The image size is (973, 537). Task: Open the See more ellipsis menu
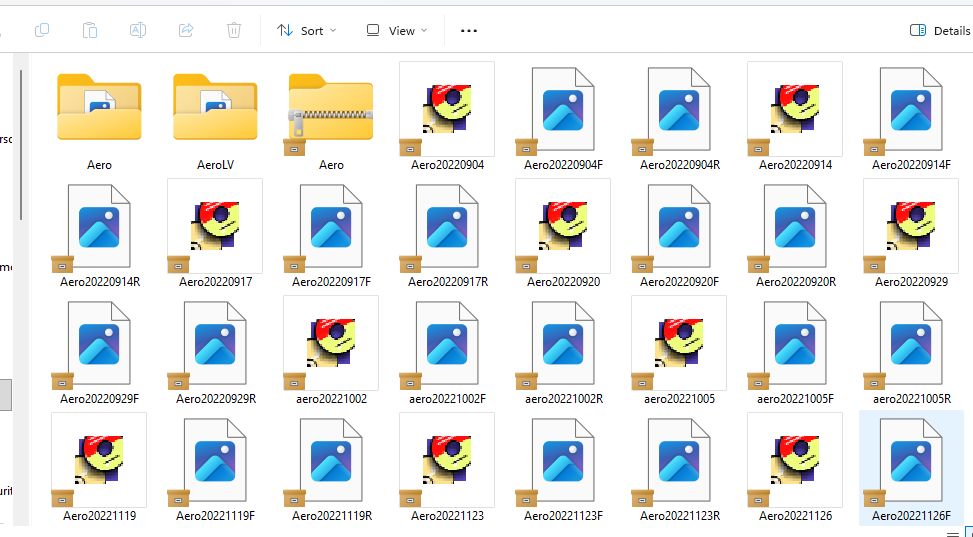click(x=469, y=30)
